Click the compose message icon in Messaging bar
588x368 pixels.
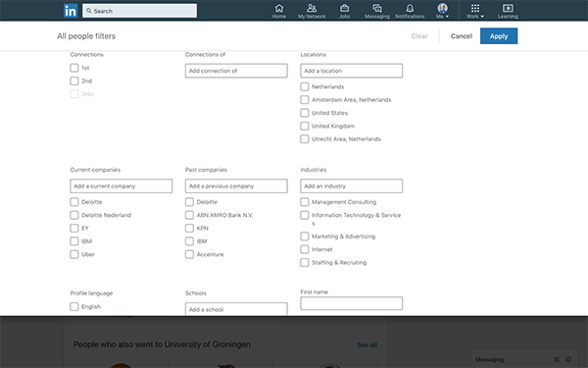coord(557,359)
